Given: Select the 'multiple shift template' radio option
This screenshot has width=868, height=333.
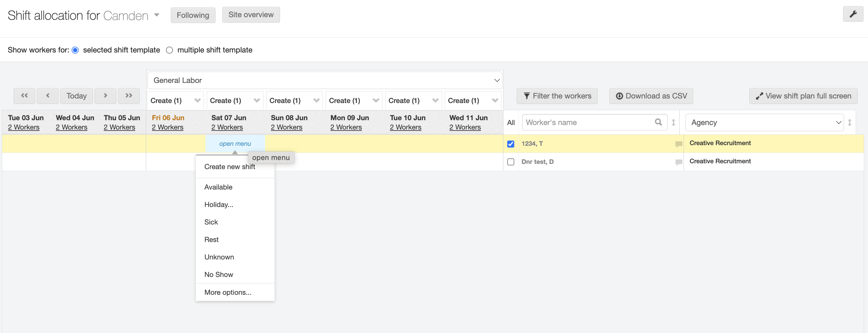Looking at the screenshot, I should tap(170, 50).
